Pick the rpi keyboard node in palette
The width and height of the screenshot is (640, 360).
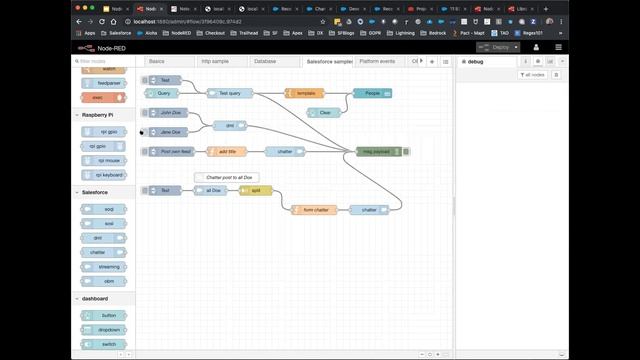[104, 175]
